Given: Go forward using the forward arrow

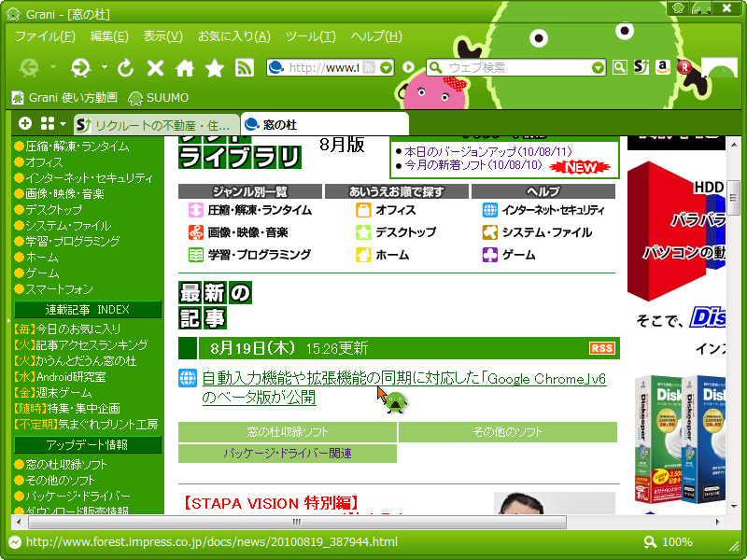Looking at the screenshot, I should click(81, 67).
